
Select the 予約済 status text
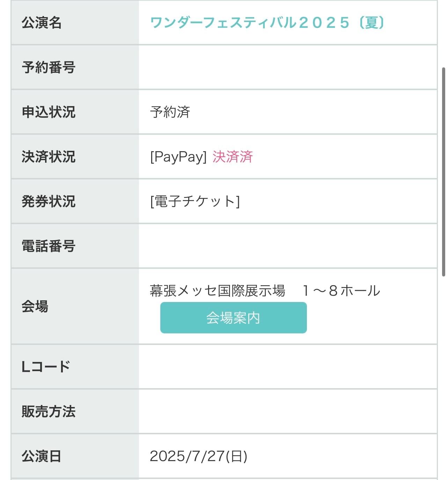point(170,112)
